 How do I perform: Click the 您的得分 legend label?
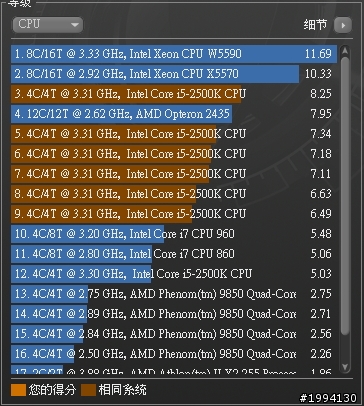point(52,390)
